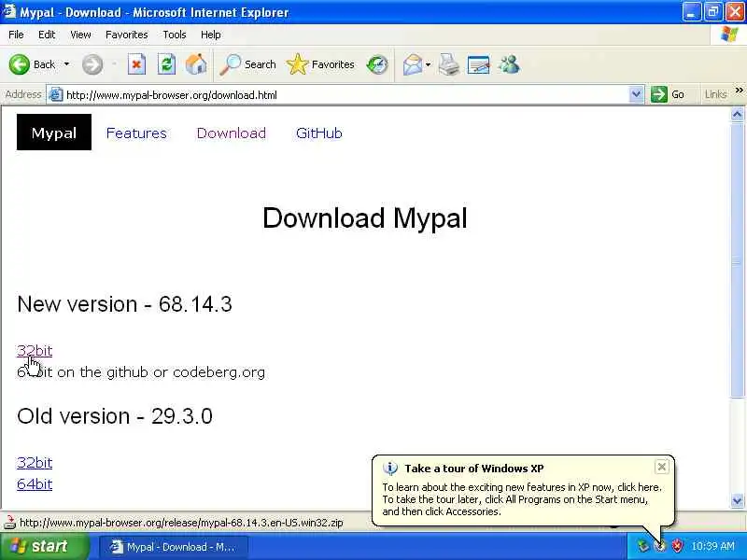The image size is (747, 560).
Task: Open the Features navigation link
Action: [136, 133]
